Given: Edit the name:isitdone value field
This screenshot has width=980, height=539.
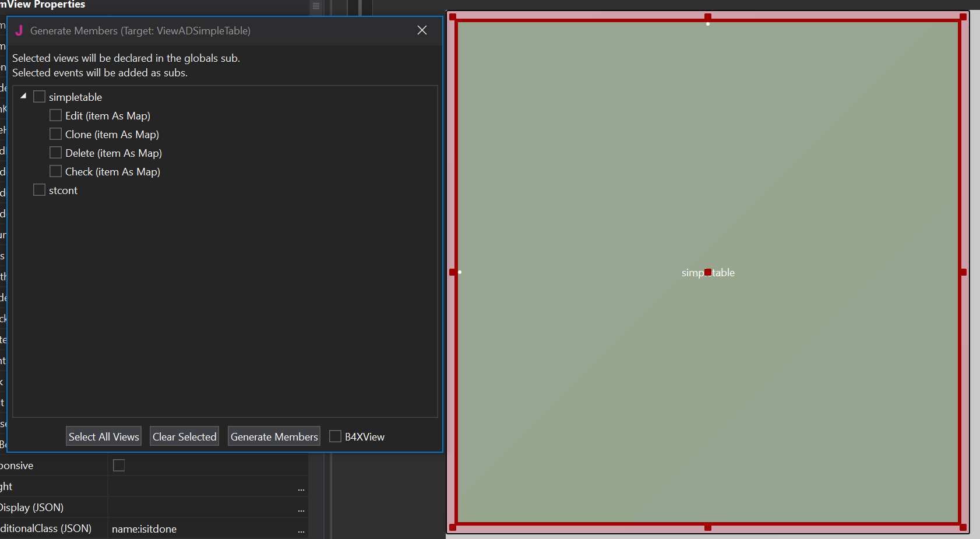Looking at the screenshot, I should point(202,529).
